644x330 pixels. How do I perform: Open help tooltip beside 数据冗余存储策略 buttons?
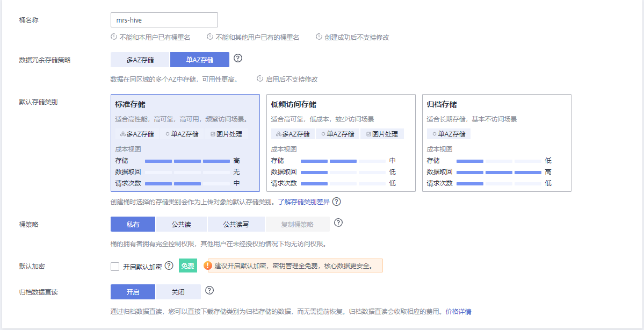(x=238, y=59)
